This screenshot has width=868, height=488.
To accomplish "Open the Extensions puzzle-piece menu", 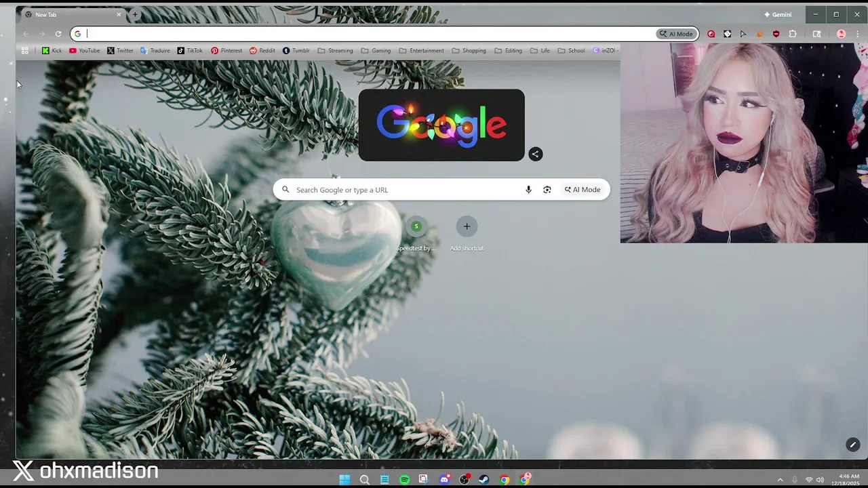I will point(793,34).
